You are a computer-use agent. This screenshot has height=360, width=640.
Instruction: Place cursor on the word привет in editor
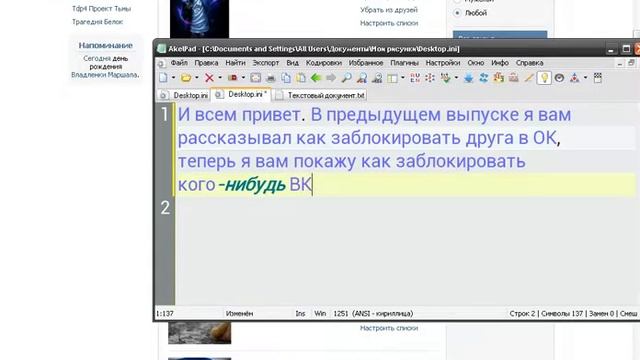(271, 115)
